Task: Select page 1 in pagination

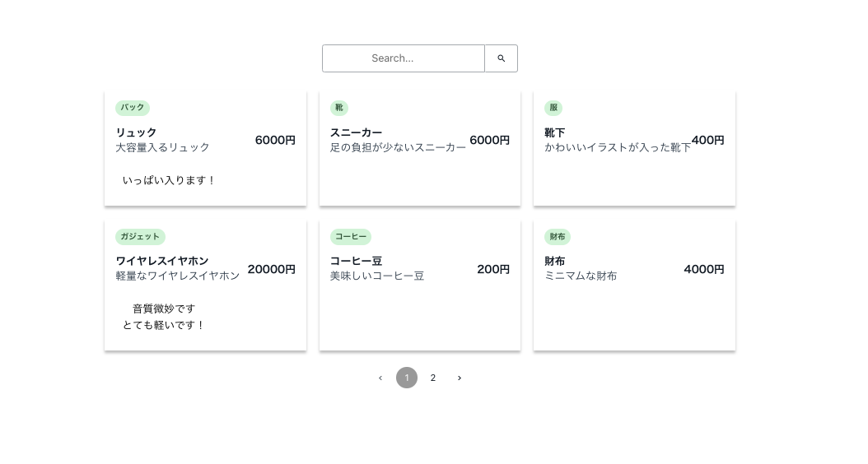Action: (x=407, y=378)
